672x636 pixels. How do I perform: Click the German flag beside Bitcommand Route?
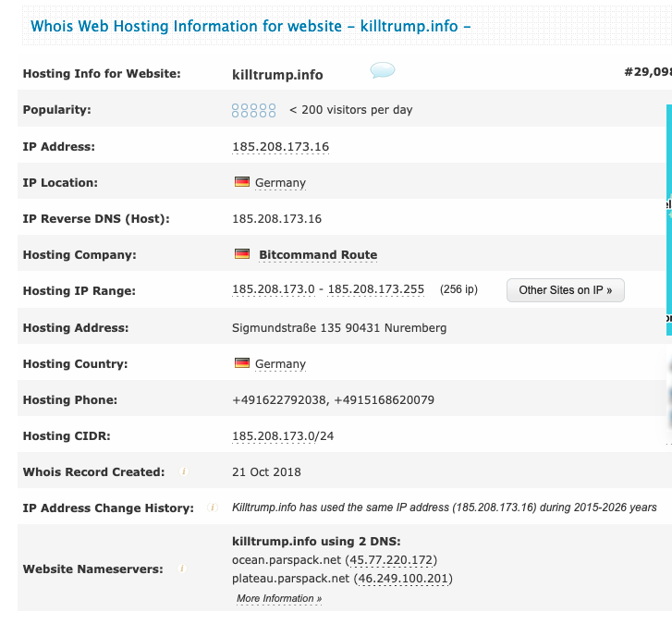(242, 253)
